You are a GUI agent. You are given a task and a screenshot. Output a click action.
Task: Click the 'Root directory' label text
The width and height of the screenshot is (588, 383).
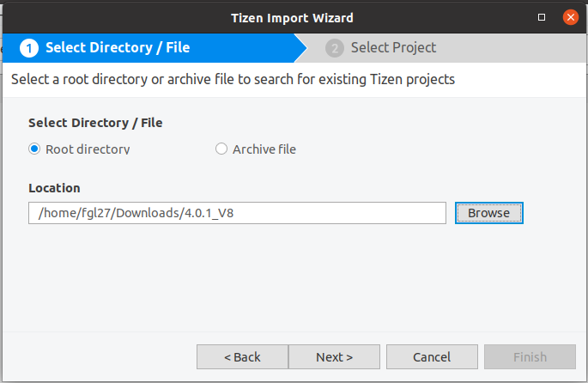coord(88,149)
